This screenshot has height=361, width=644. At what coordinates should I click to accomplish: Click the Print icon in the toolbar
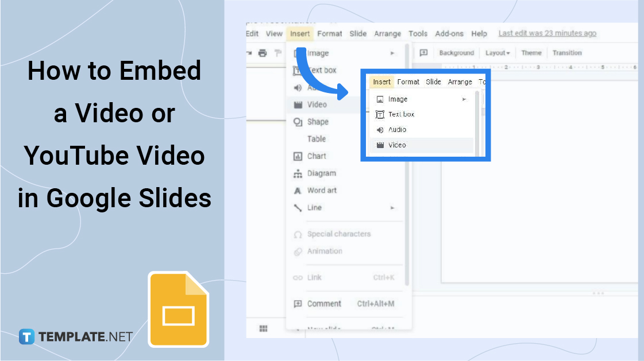[263, 53]
